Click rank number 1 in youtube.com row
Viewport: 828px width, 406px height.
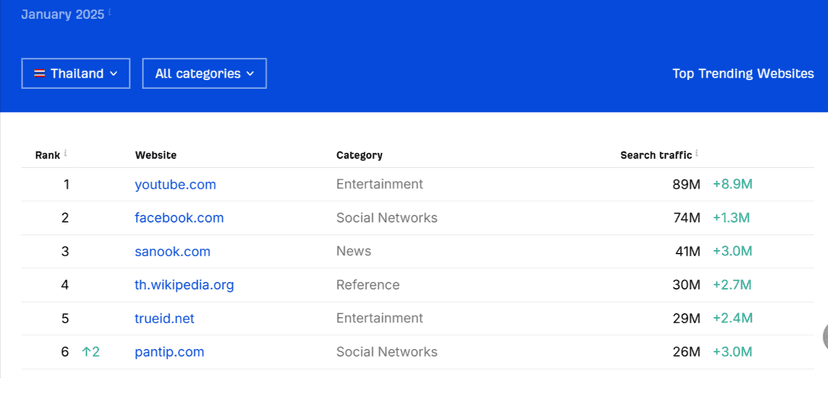coord(66,185)
